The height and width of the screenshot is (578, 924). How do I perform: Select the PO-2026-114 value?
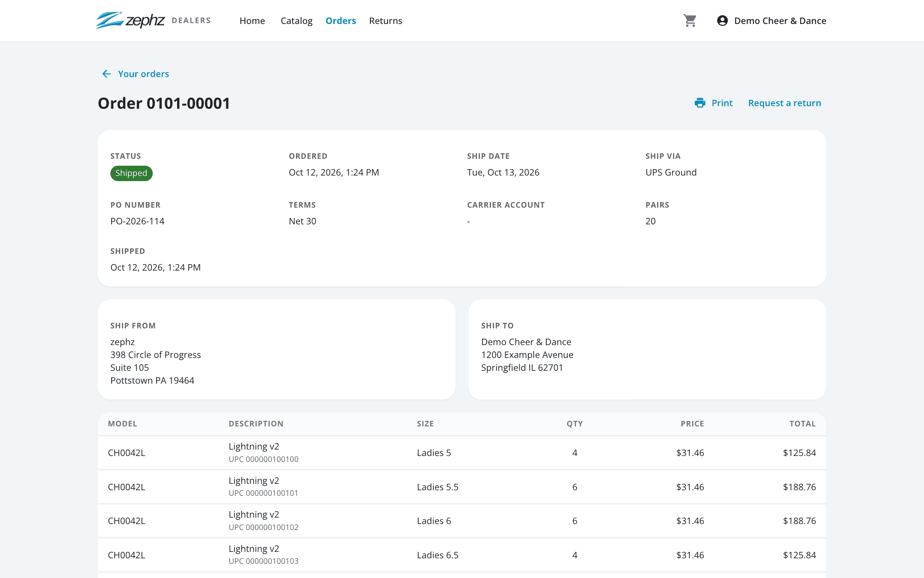click(137, 221)
